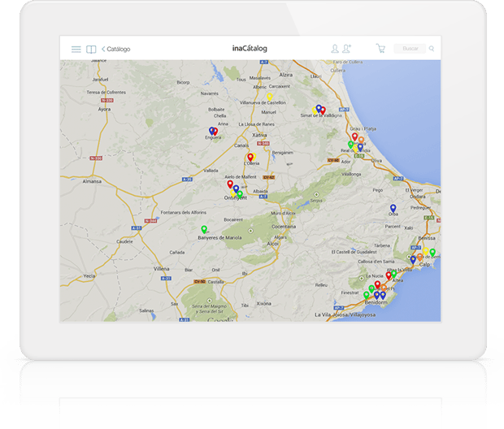
Task: Open the shopping cart
Action: coord(380,49)
